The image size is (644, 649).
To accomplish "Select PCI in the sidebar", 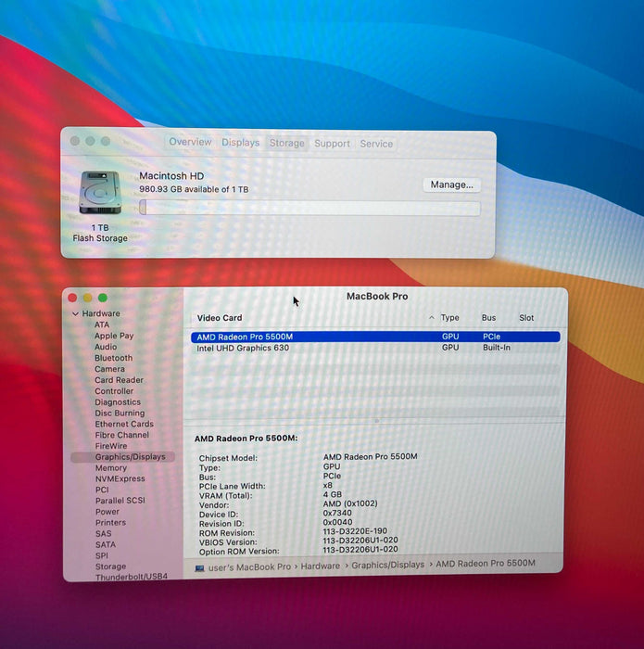I will pos(102,490).
